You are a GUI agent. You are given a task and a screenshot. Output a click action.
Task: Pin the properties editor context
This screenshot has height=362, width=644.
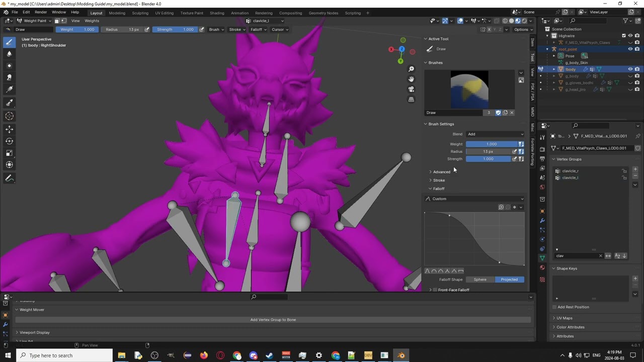(x=637, y=136)
